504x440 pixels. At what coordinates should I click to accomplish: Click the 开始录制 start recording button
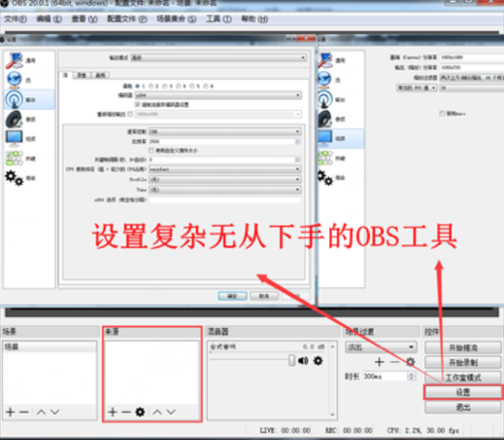463,362
